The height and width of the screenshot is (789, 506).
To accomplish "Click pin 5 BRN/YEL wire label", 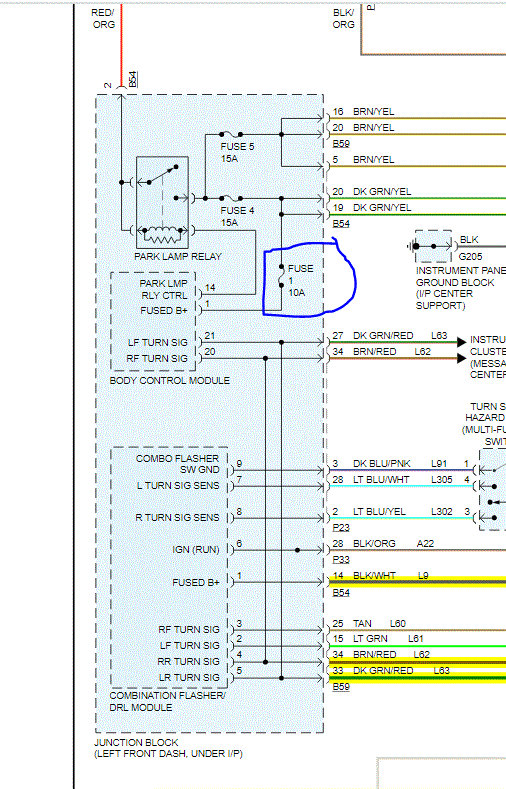I will click(x=363, y=160).
